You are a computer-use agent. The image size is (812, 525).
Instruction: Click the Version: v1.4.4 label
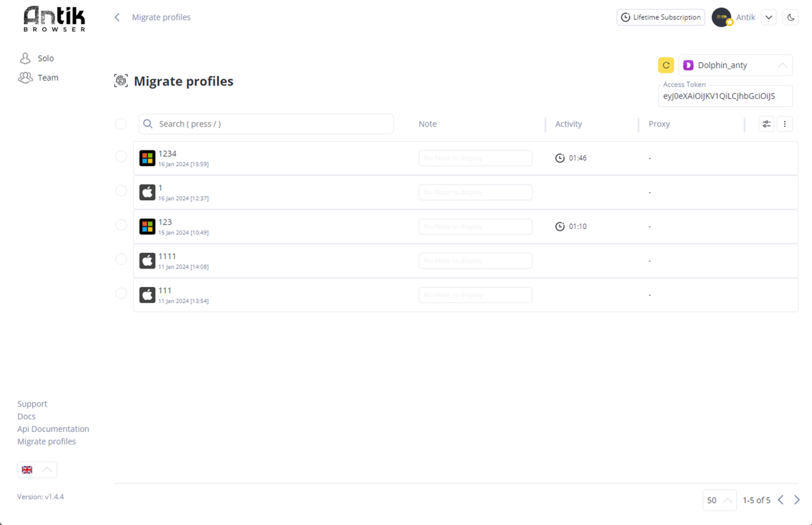pos(40,496)
